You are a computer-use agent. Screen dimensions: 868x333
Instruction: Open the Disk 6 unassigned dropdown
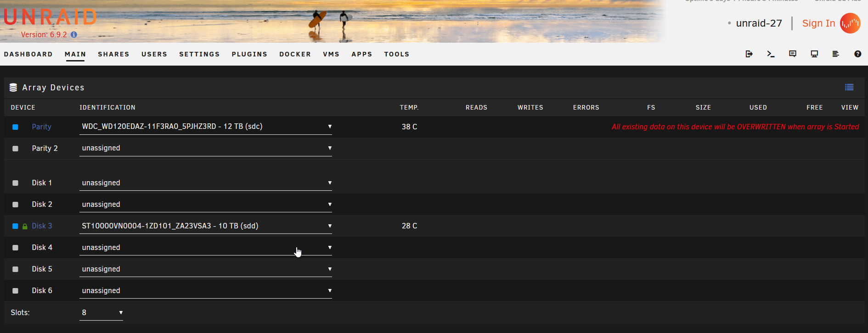click(x=206, y=290)
